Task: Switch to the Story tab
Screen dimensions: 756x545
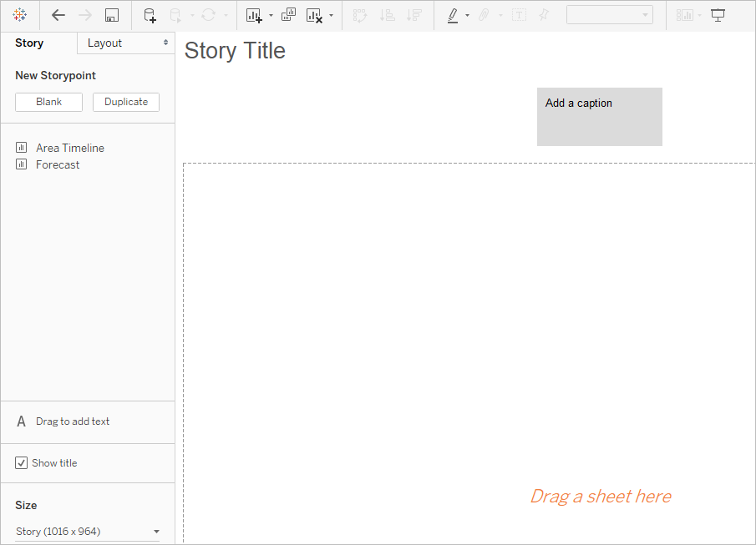Action: [x=29, y=43]
